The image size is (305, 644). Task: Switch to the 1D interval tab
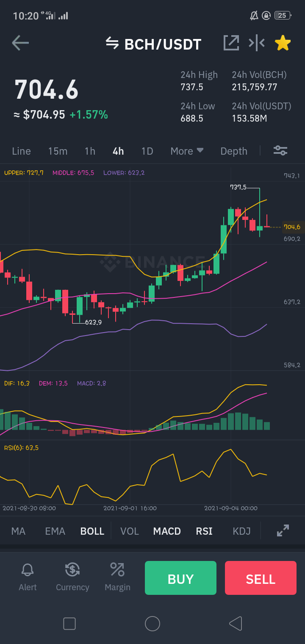pos(147,151)
